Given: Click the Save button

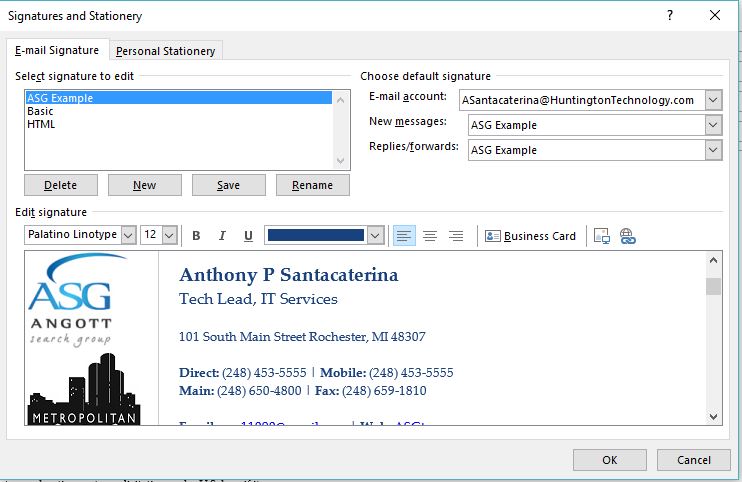Looking at the screenshot, I should click(229, 185).
